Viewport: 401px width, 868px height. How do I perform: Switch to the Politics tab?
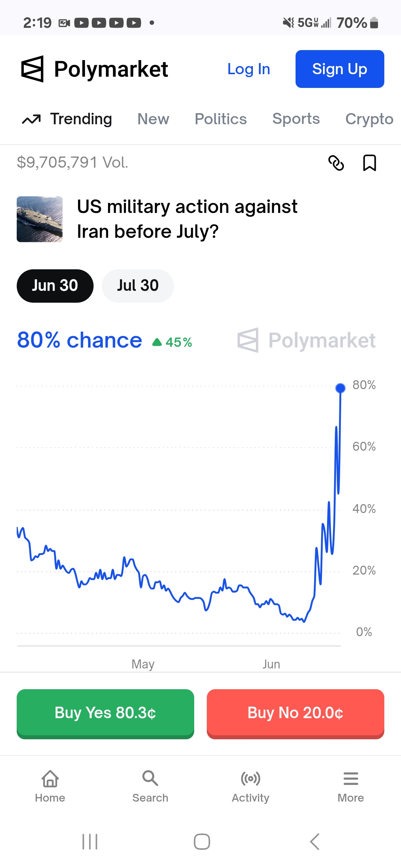(x=221, y=119)
